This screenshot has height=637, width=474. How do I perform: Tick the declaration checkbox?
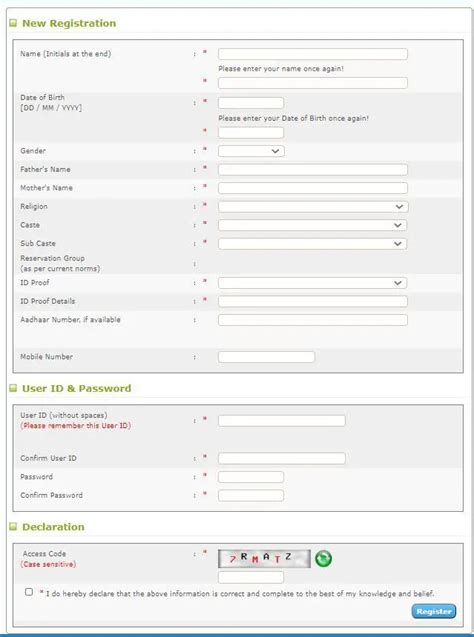coord(29,592)
